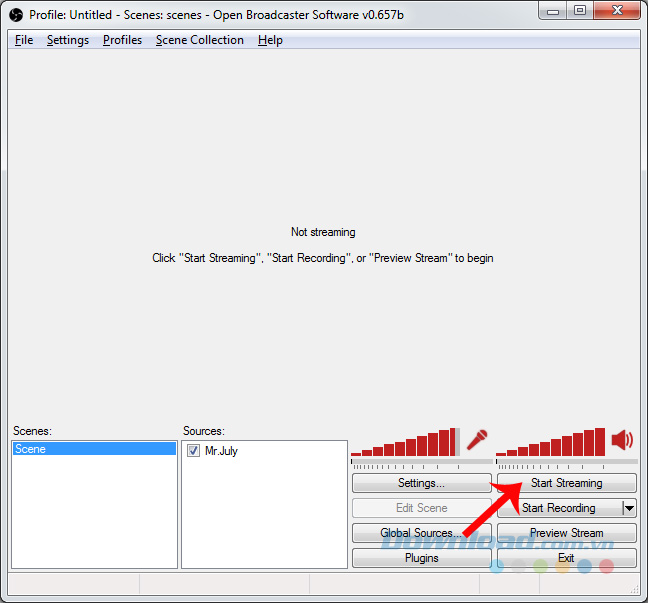
Task: Open the Plugins button
Action: (x=422, y=558)
